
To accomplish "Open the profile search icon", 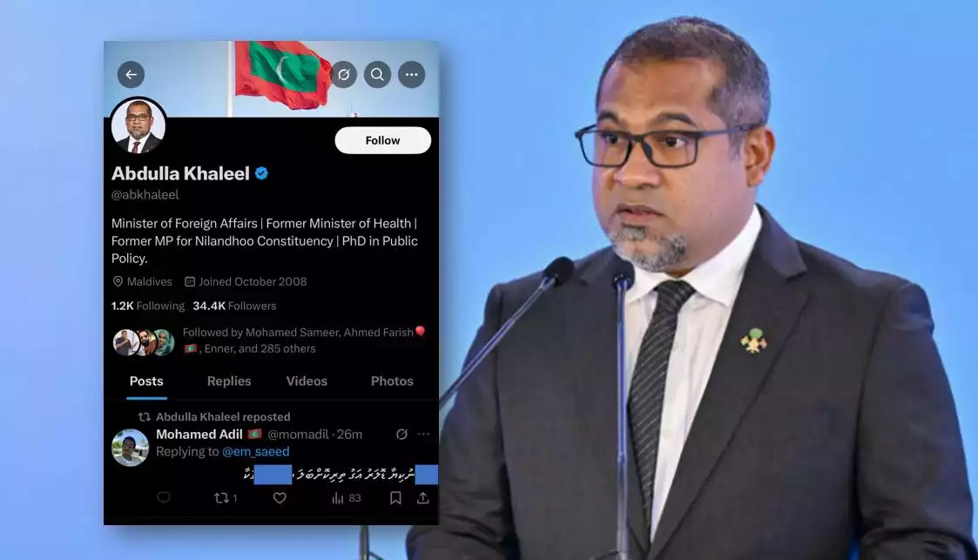I will tap(377, 75).
